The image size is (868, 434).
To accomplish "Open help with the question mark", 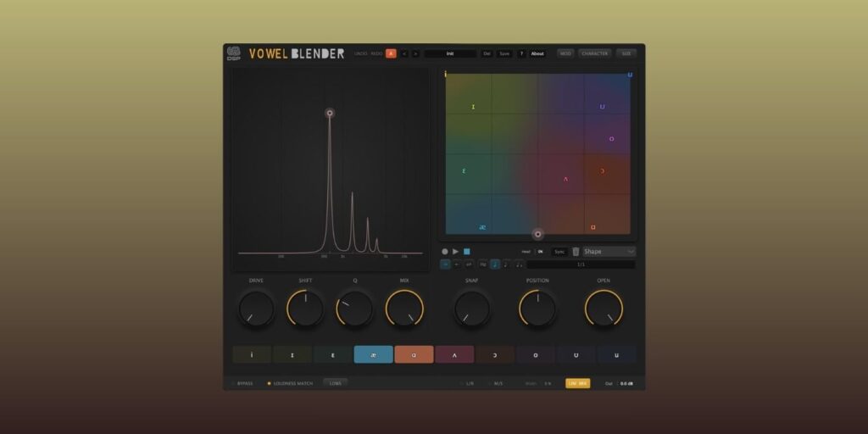I will 521,53.
